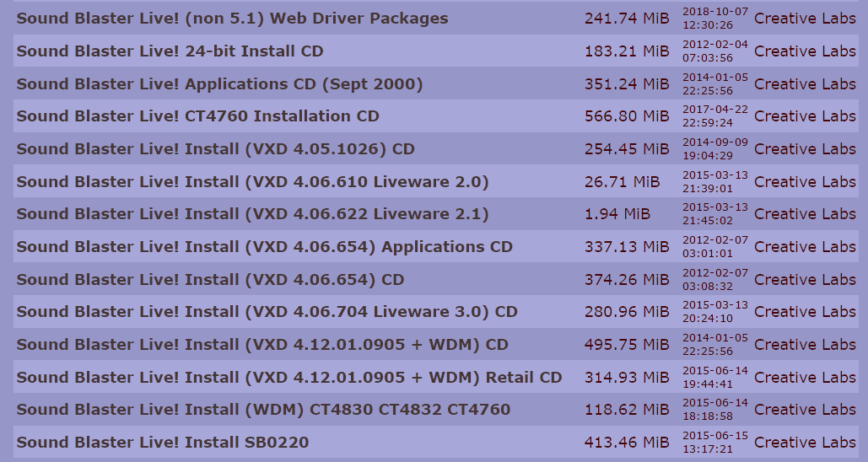Open Install (VXD 4.06.654) Applications CD entry
868x462 pixels.
tap(265, 246)
